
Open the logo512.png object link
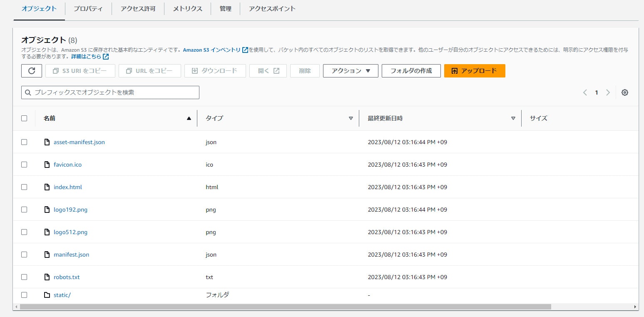(x=70, y=232)
